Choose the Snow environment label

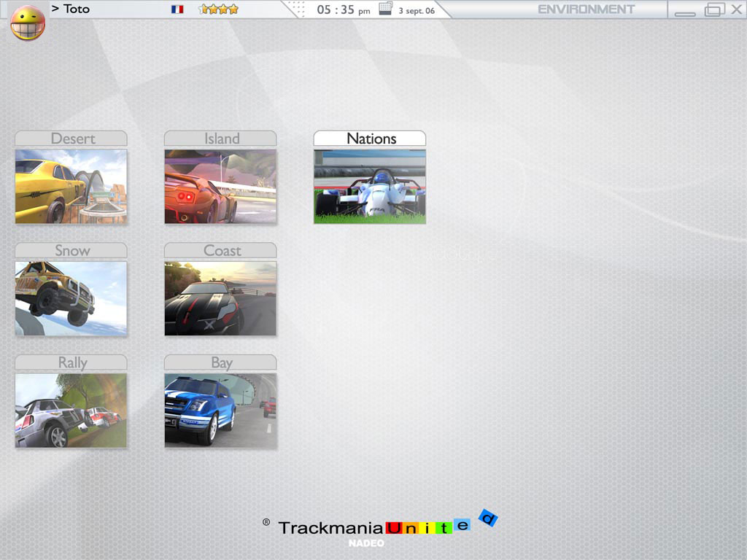(71, 251)
